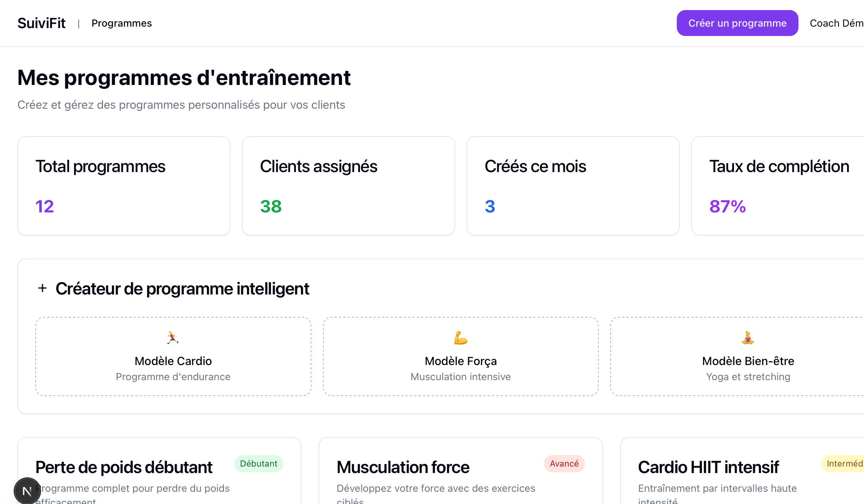Select the Modèle Bien-être template card

point(737,356)
